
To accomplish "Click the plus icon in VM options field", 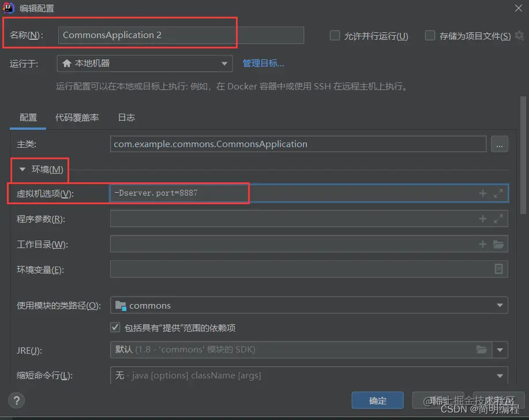I will [483, 193].
